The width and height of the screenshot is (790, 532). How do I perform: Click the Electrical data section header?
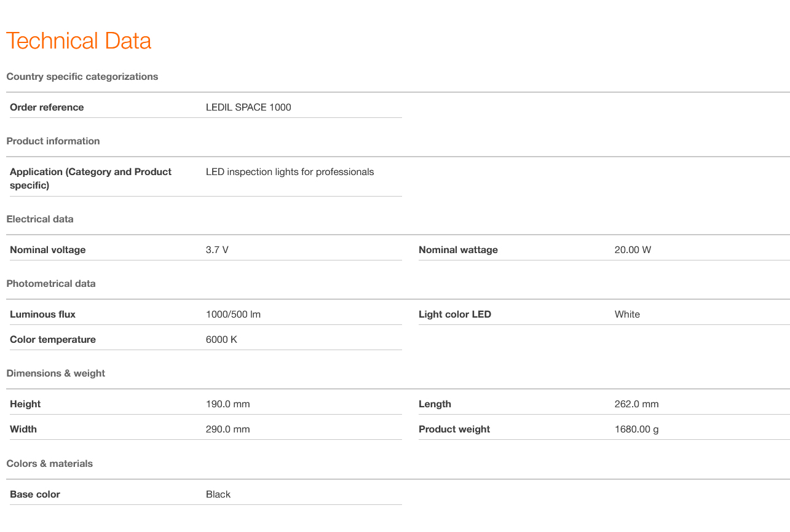[40, 219]
